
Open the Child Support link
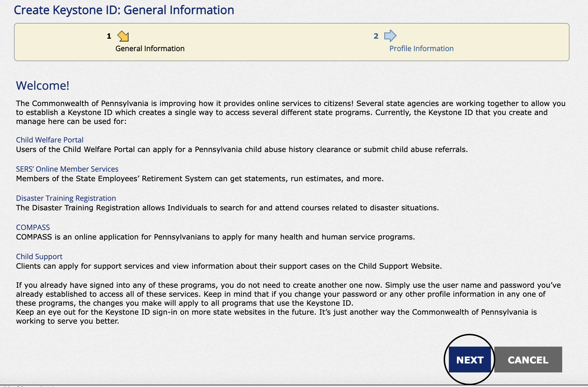[39, 256]
